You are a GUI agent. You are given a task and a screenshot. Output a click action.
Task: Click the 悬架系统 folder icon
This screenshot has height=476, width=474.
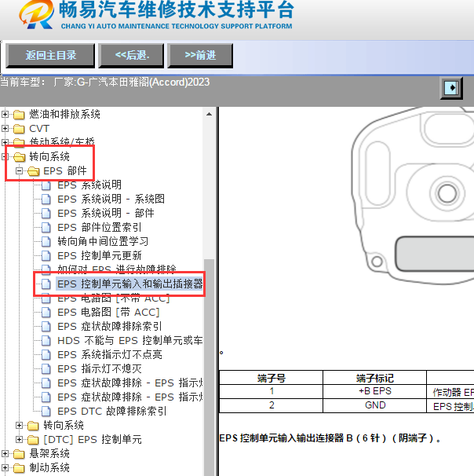tap(19, 454)
